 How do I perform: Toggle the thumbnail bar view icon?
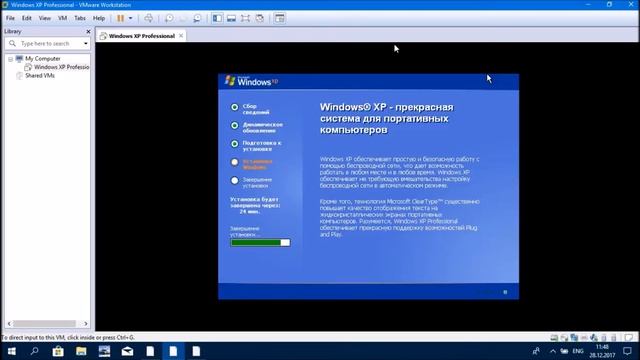click(231, 18)
